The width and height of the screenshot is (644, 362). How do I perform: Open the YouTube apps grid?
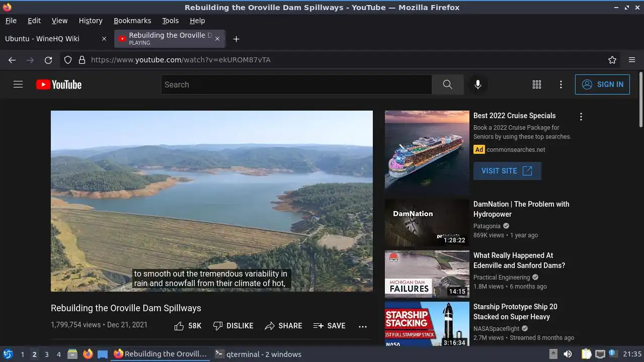pos(537,84)
